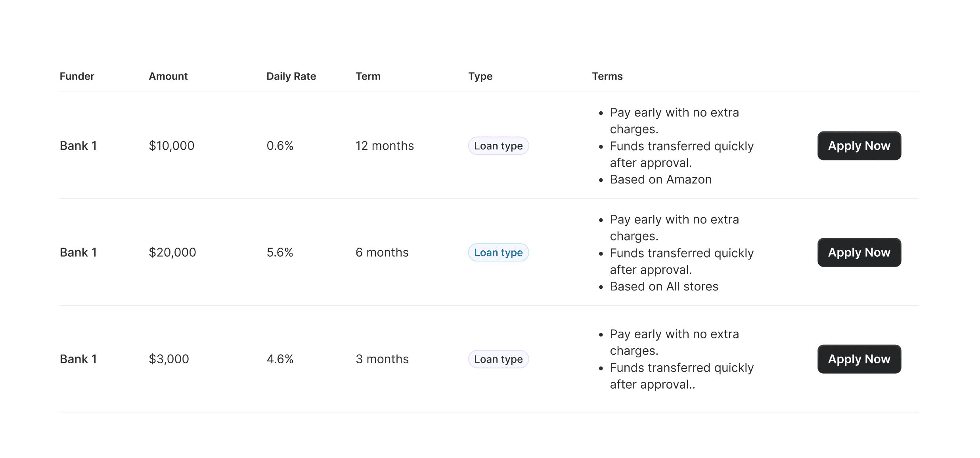Select the $3,000 amount cell
This screenshot has height=458, width=980.
(169, 359)
